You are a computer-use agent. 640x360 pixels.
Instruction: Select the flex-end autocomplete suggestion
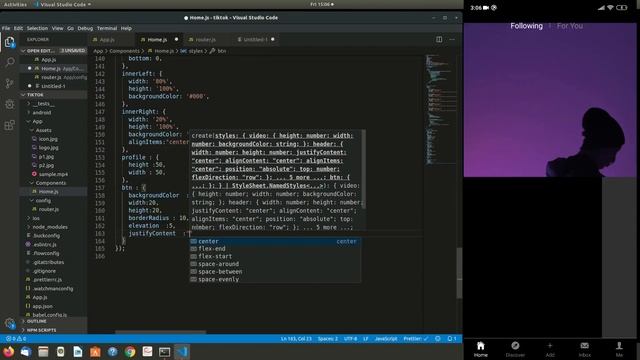(x=275, y=249)
